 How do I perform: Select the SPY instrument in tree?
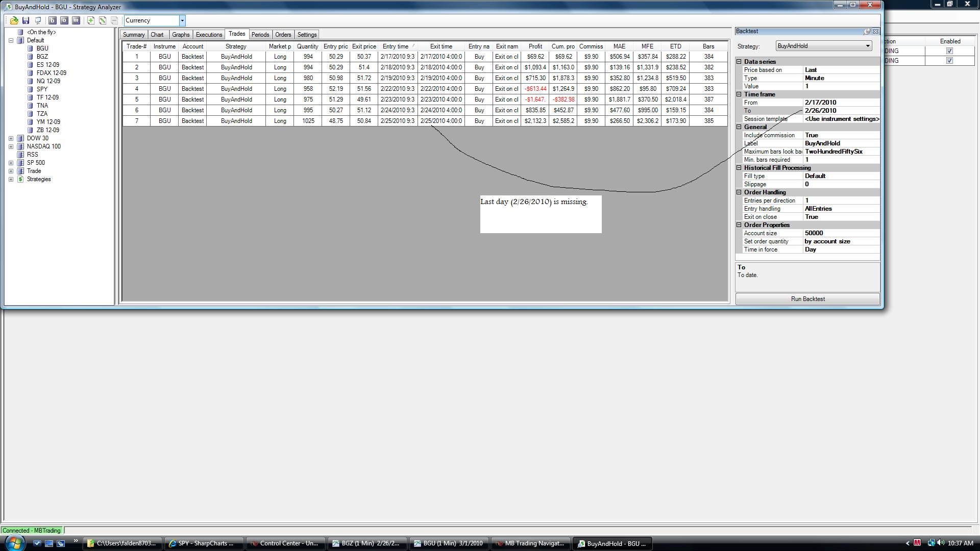click(x=42, y=89)
